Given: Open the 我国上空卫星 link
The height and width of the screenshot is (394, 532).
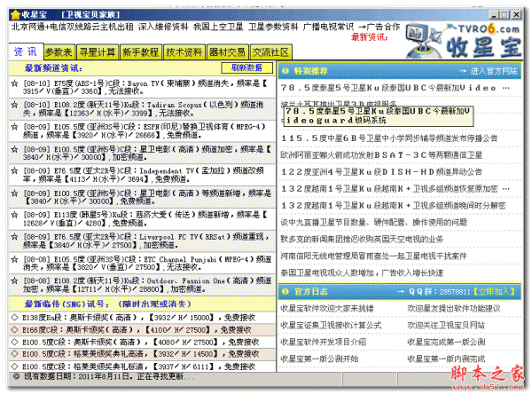Looking at the screenshot, I should coord(218,27).
